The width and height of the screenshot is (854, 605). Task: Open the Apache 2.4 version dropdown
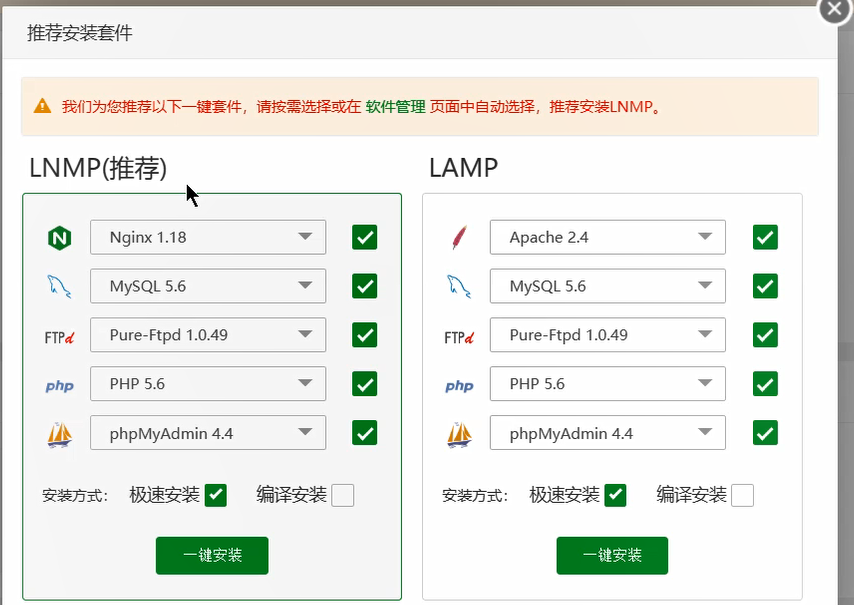click(x=607, y=237)
